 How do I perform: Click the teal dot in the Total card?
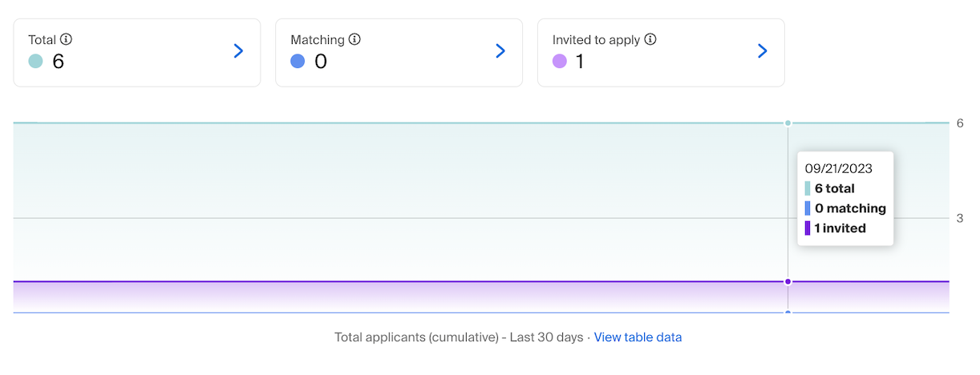tap(35, 61)
